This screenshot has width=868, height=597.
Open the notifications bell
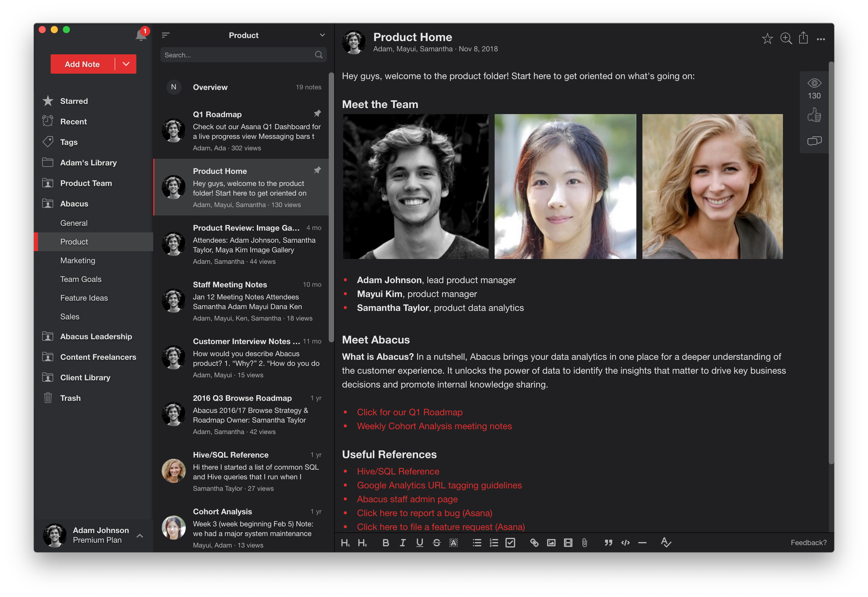point(141,36)
